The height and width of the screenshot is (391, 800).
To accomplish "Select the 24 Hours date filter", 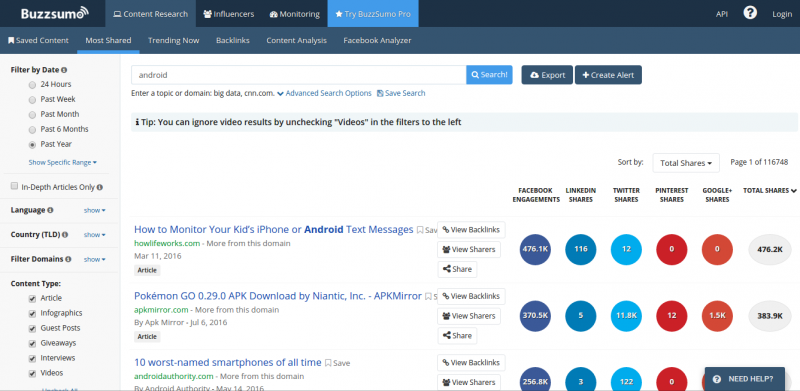I will [32, 85].
